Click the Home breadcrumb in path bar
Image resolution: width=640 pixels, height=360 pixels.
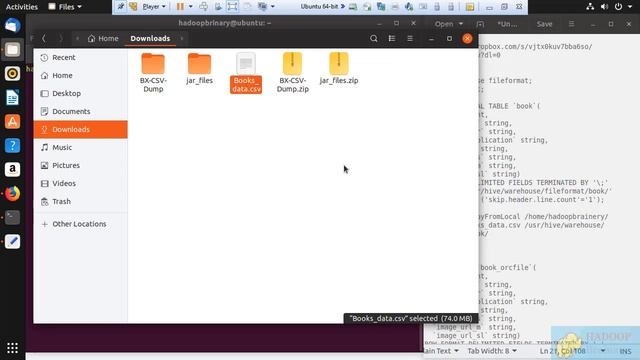[103, 38]
